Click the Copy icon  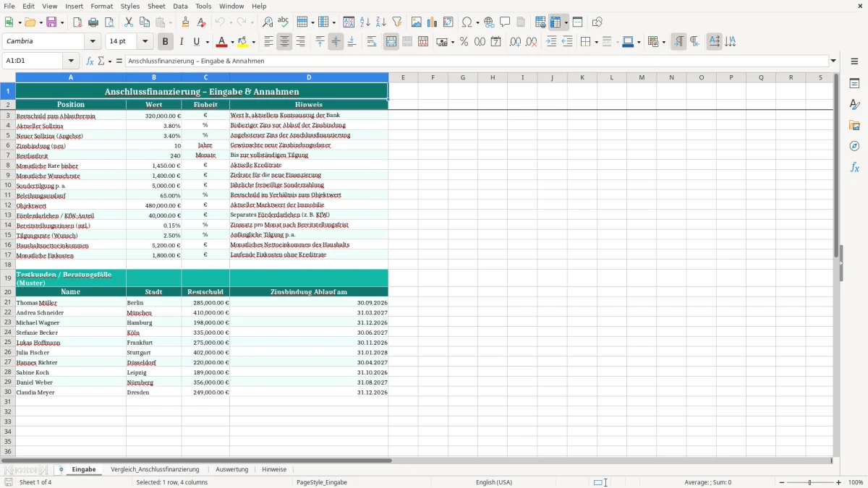point(144,22)
